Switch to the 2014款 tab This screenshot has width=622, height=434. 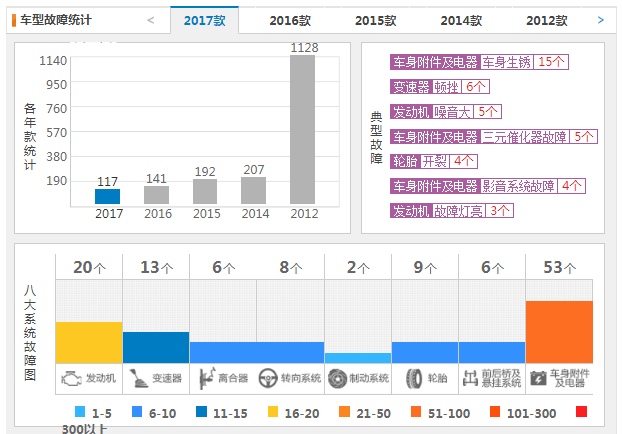coord(461,20)
